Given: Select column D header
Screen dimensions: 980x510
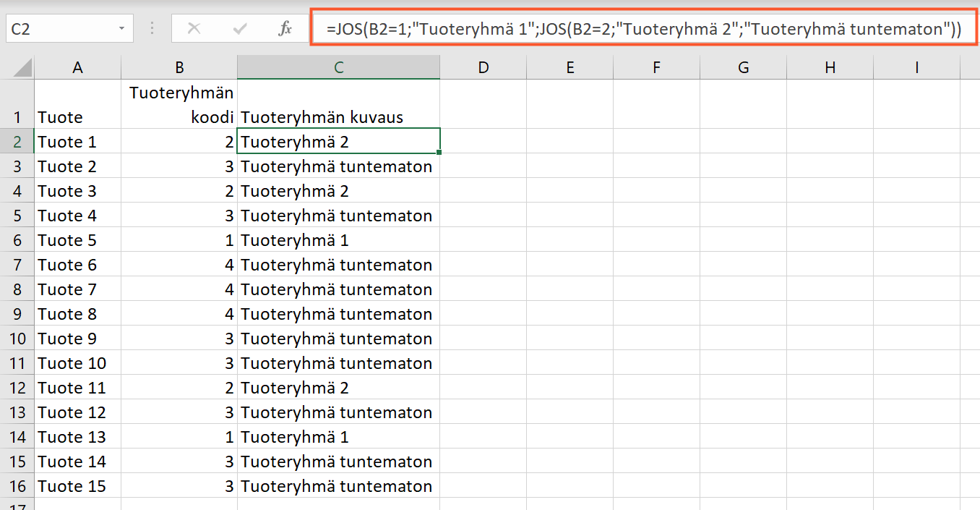Looking at the screenshot, I should click(483, 68).
